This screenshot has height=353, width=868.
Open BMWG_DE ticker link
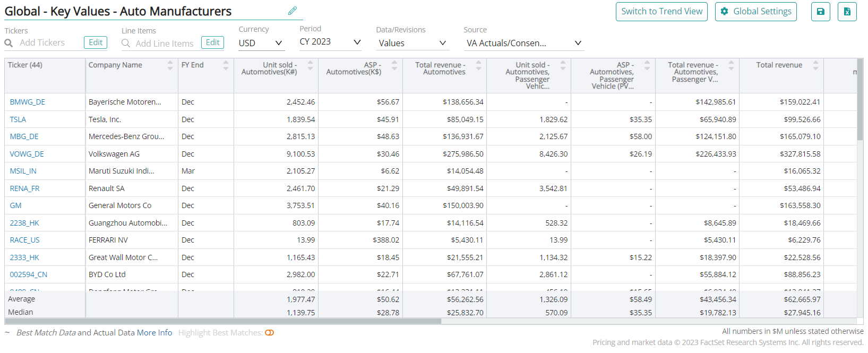coord(27,102)
